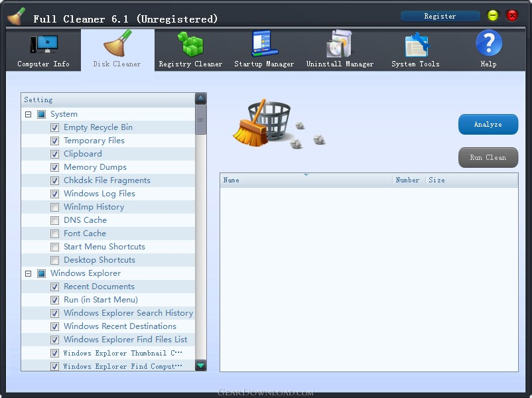
Task: Click the yellow minimize button
Action: pyautogui.click(x=493, y=15)
